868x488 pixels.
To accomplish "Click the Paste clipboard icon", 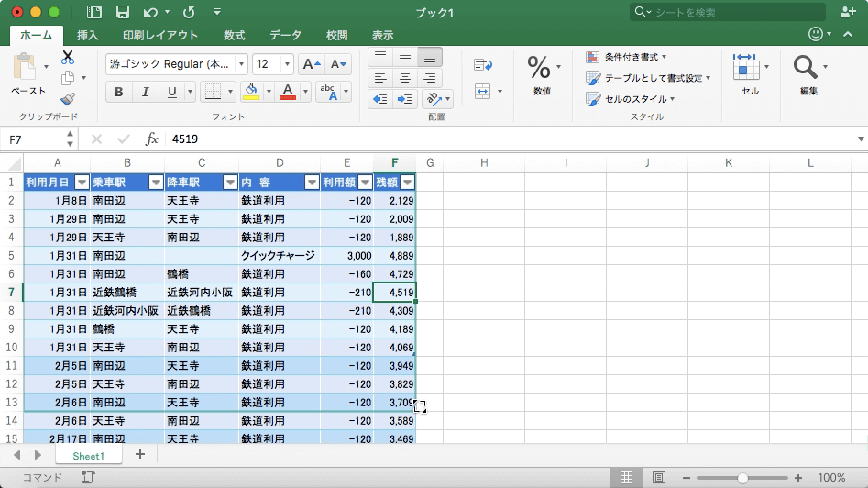I will click(x=25, y=68).
